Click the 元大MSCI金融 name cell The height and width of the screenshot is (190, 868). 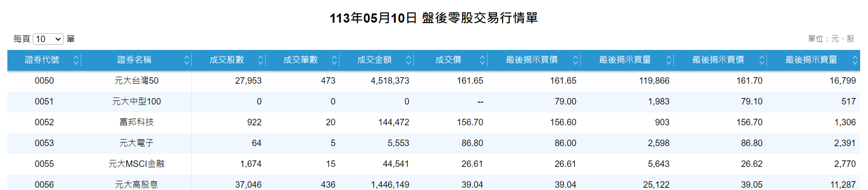[x=137, y=164]
